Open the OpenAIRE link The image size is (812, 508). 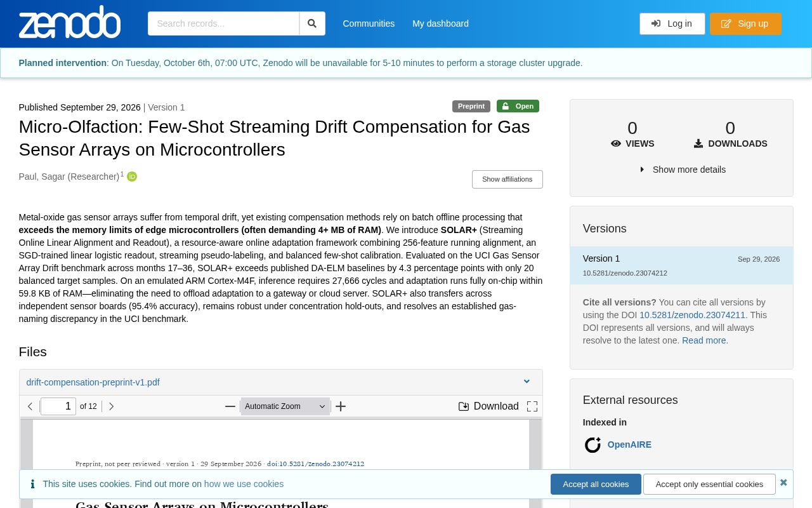point(629,444)
